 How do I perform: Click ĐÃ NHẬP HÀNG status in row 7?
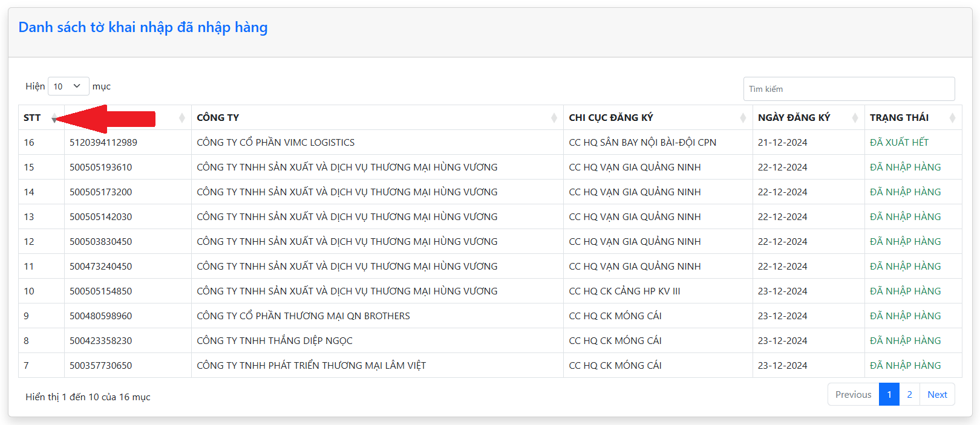tap(905, 366)
